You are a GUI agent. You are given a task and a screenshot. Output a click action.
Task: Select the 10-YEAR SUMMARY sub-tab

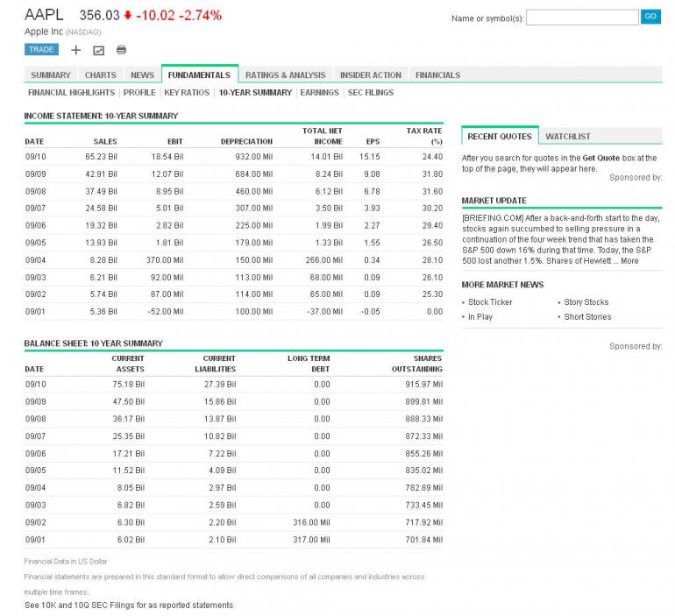click(255, 93)
